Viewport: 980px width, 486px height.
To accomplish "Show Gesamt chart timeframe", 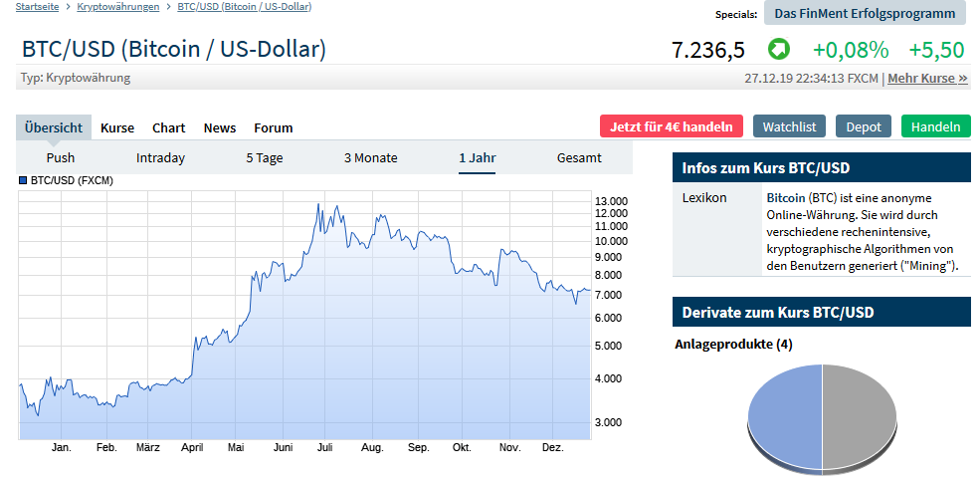I will pos(579,157).
